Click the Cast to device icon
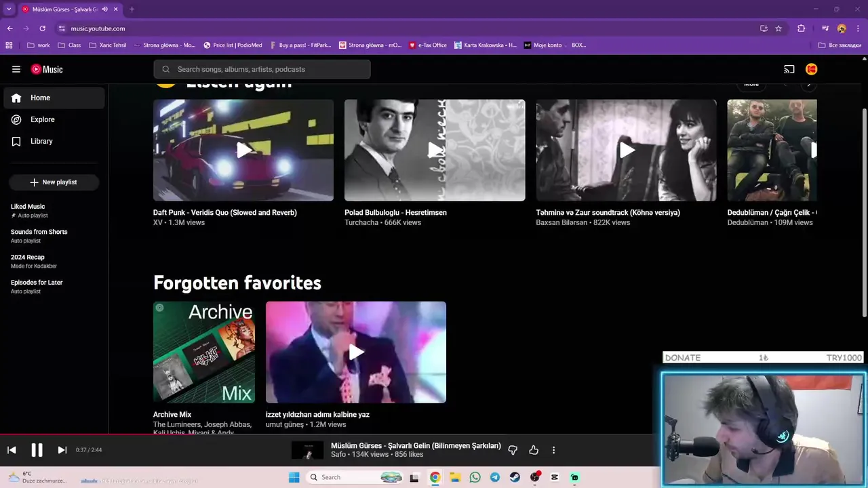 pyautogui.click(x=789, y=69)
